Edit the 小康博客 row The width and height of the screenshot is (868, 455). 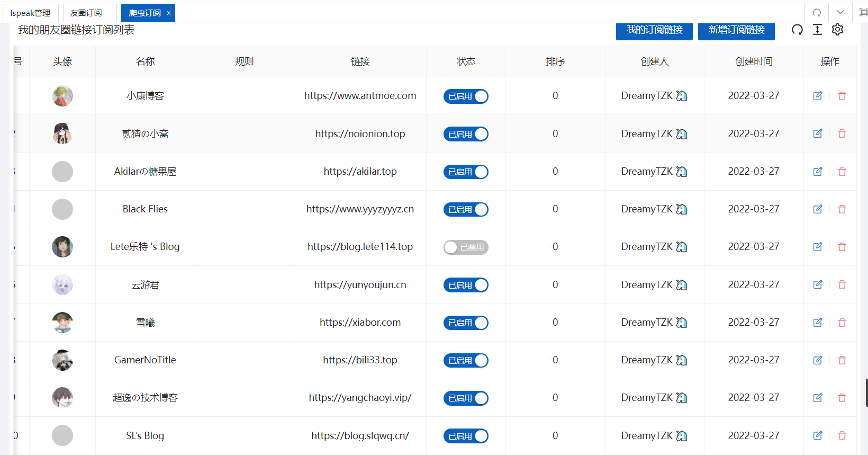coord(818,96)
